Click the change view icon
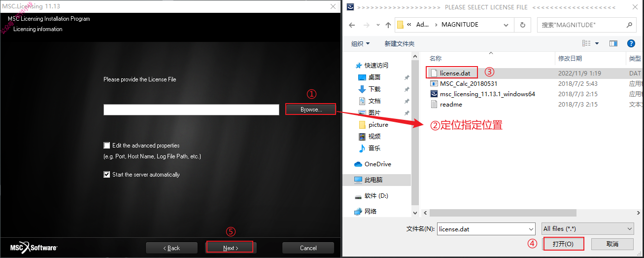644x258 pixels. pyautogui.click(x=586, y=44)
